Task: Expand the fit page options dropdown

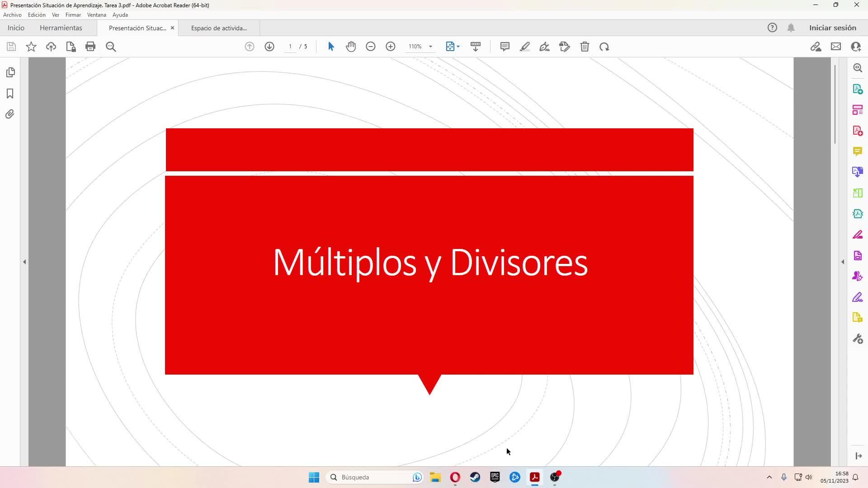Action: point(458,47)
